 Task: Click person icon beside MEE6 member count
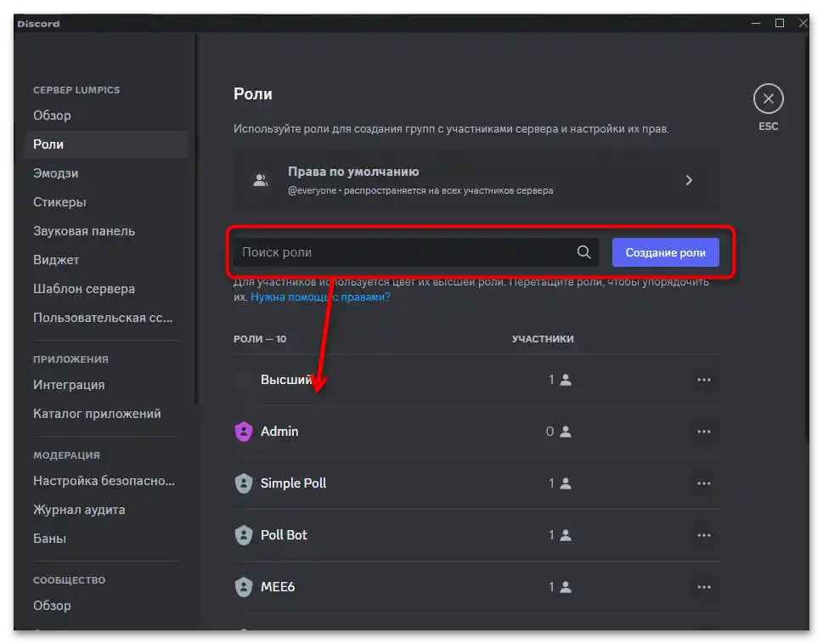[564, 587]
